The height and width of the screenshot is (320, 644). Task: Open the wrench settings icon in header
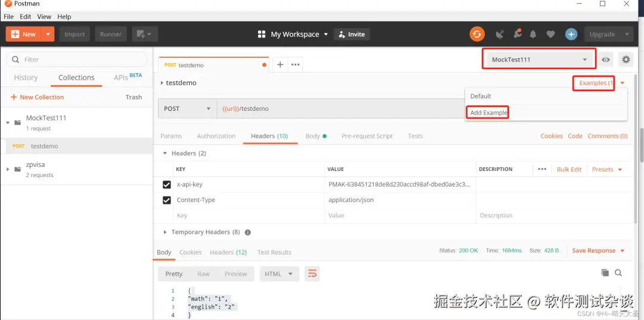click(x=518, y=34)
